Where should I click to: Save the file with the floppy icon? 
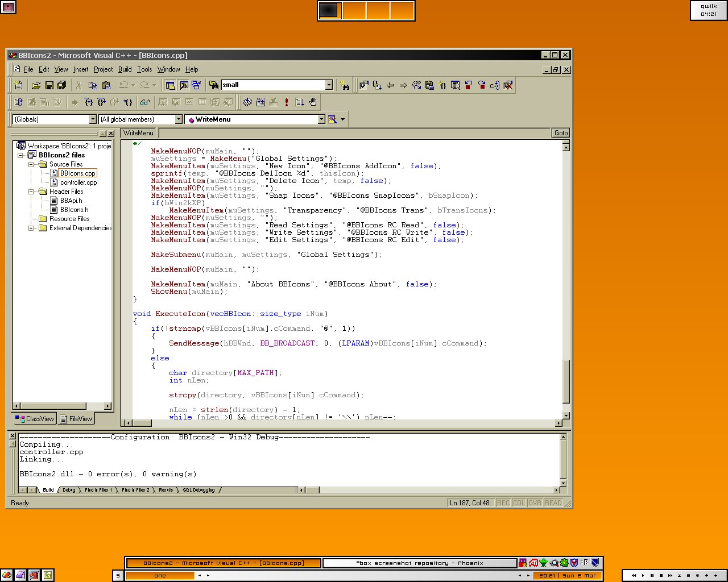pyautogui.click(x=49, y=85)
